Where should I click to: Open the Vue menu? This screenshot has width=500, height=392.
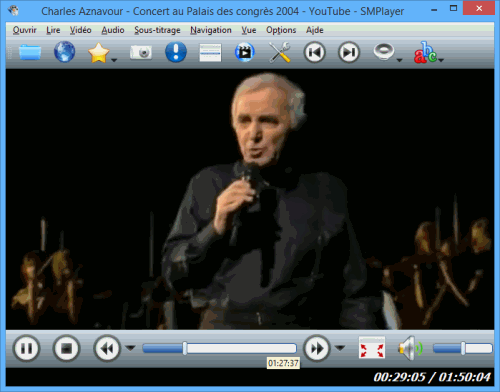pyautogui.click(x=249, y=30)
